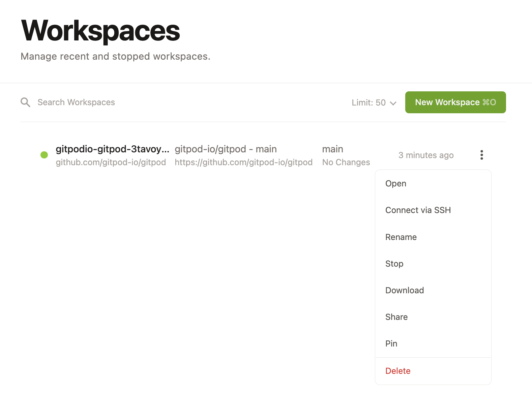Select Download from the menu
The image size is (532, 420).
[433, 290]
